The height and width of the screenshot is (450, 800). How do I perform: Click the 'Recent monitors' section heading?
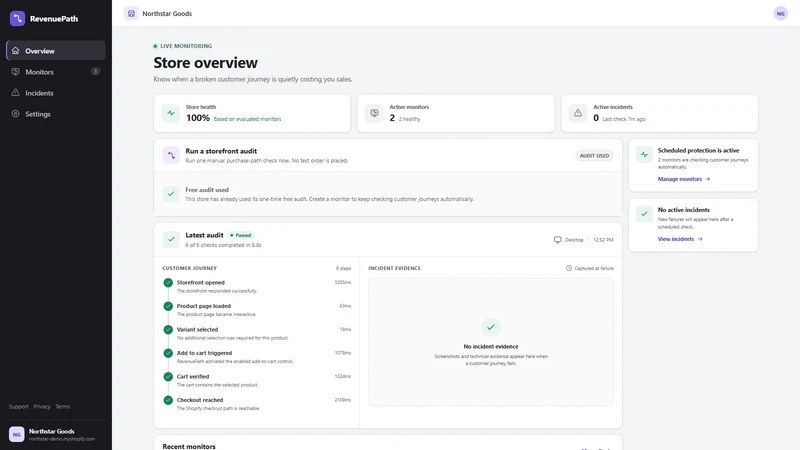pyautogui.click(x=189, y=446)
